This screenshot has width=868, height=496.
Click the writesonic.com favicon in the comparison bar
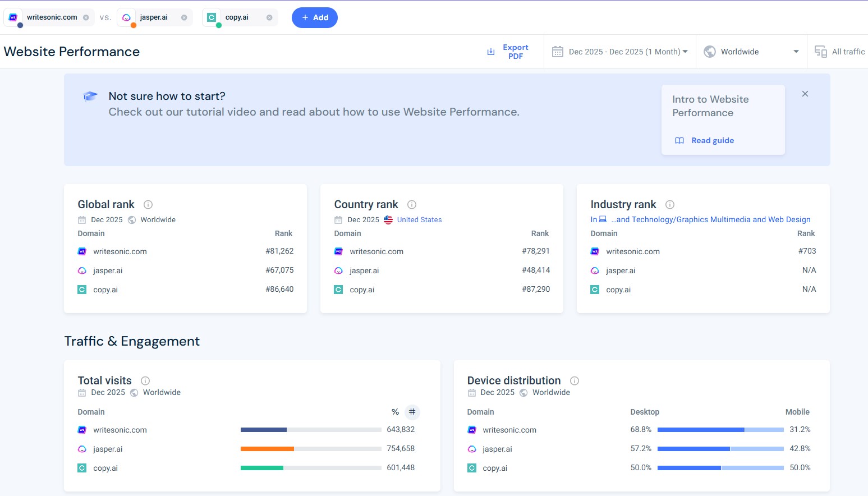click(12, 17)
